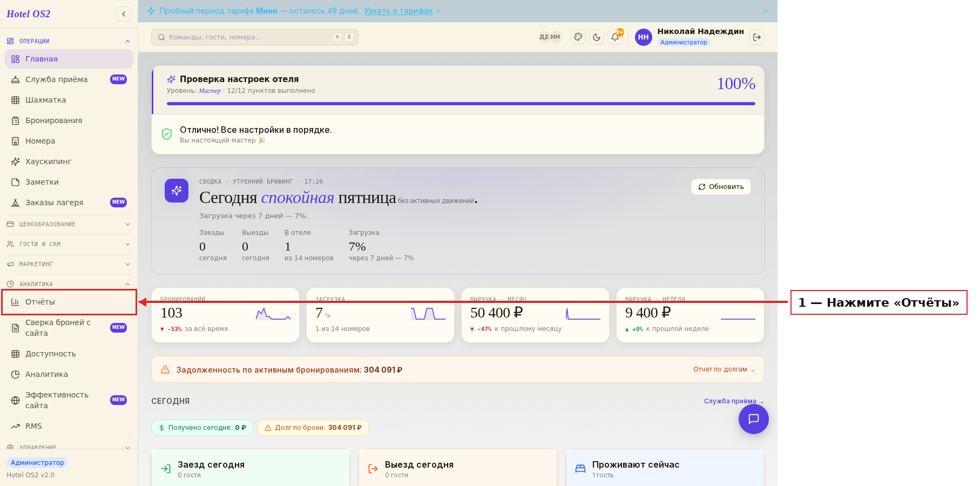This screenshot has width=980, height=486.
Task: Go to Главная in sidebar
Action: point(69,59)
